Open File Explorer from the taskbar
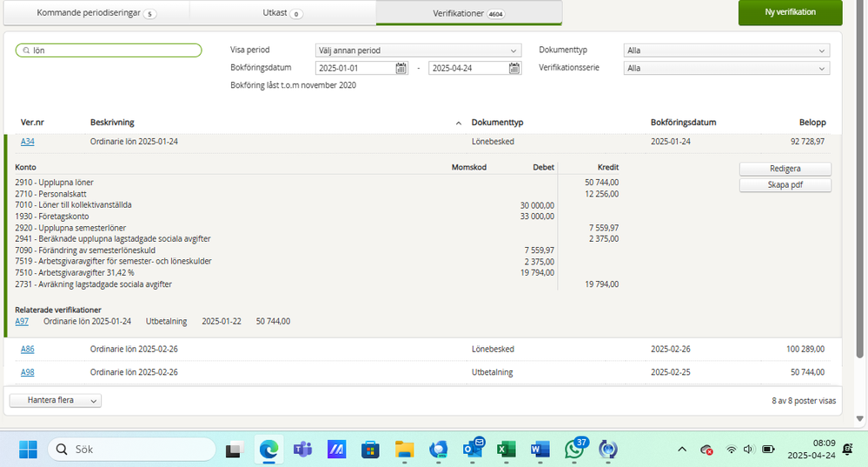Screen dimensions: 868x467 tap(405, 450)
